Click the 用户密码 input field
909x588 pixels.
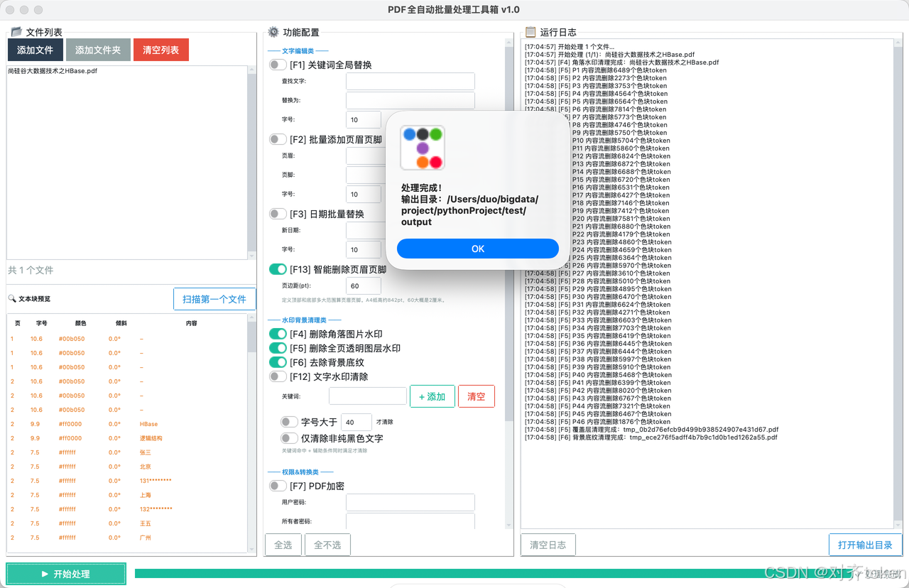pos(410,502)
